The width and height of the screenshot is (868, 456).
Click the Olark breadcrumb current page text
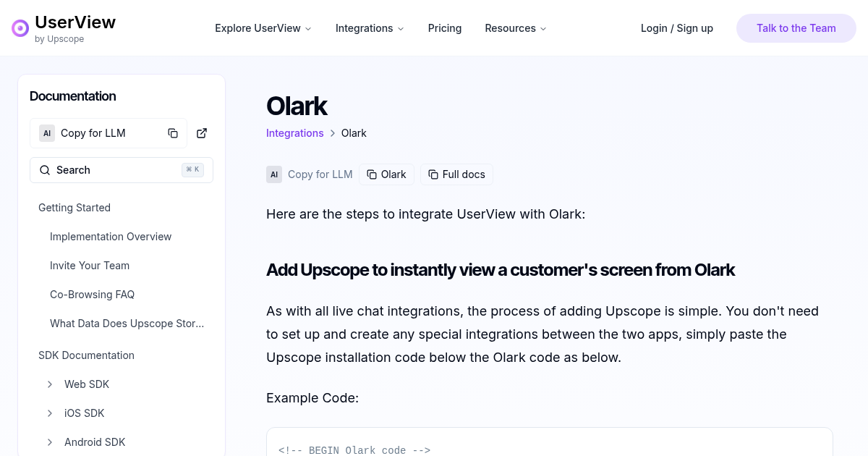click(x=354, y=133)
